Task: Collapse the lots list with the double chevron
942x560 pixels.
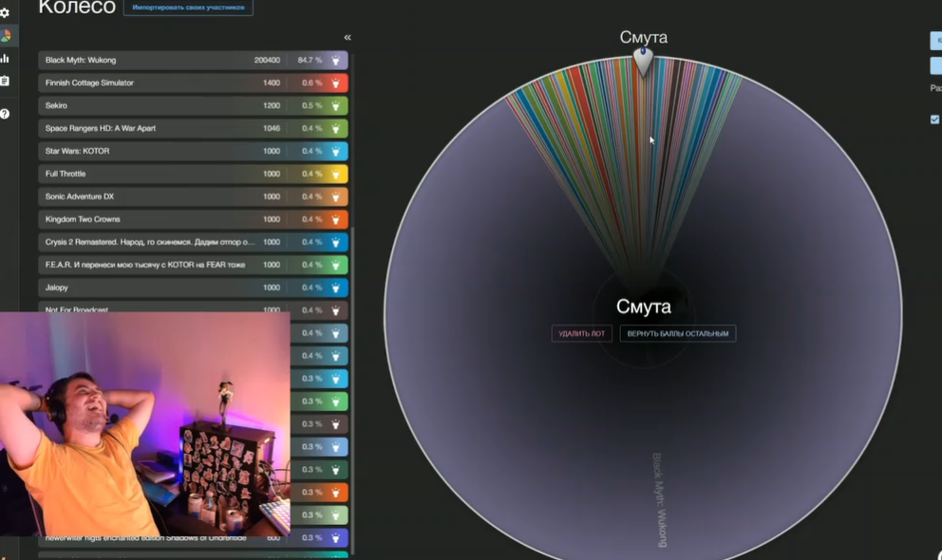Action: (348, 37)
